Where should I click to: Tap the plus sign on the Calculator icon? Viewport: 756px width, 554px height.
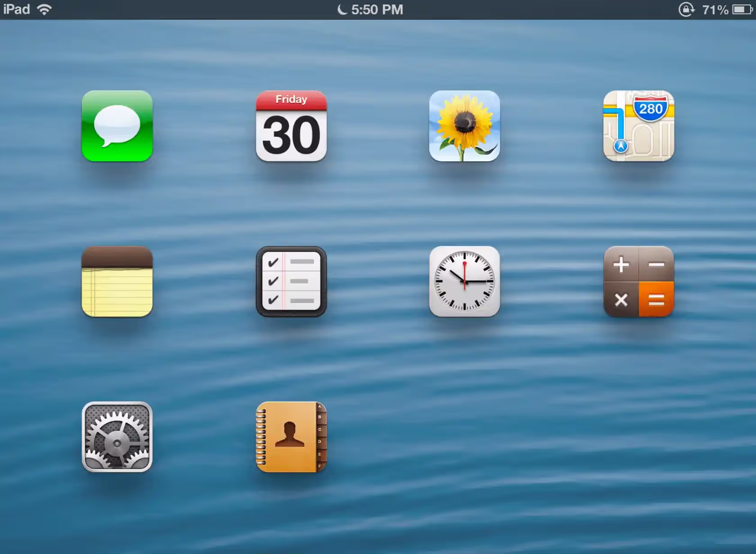pyautogui.click(x=621, y=265)
